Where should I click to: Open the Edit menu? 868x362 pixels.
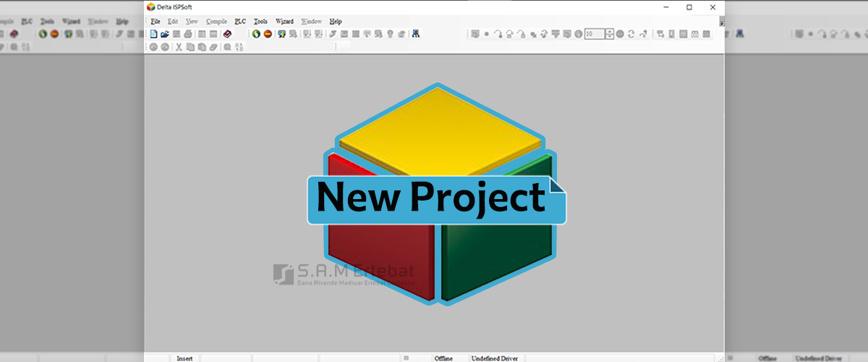(173, 22)
